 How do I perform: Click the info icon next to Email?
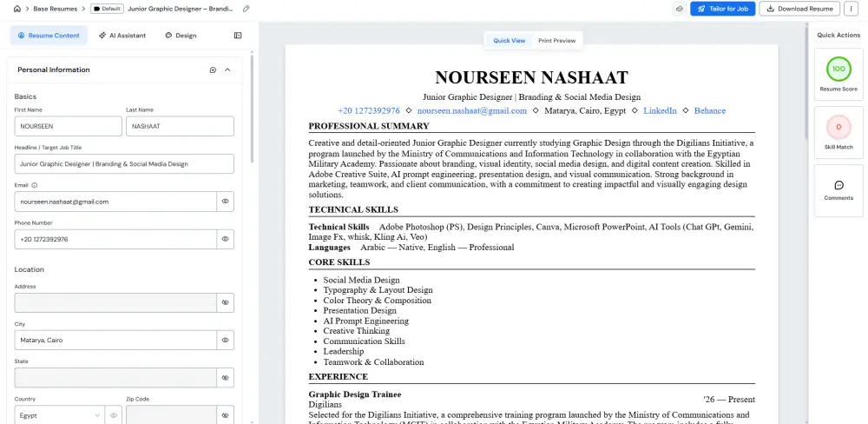pyautogui.click(x=35, y=185)
